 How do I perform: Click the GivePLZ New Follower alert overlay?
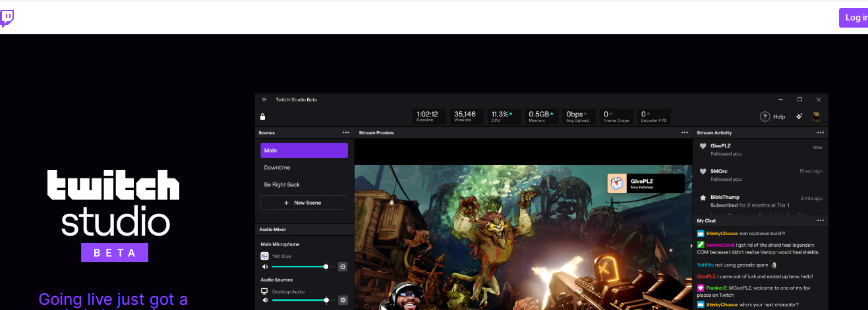pos(646,183)
